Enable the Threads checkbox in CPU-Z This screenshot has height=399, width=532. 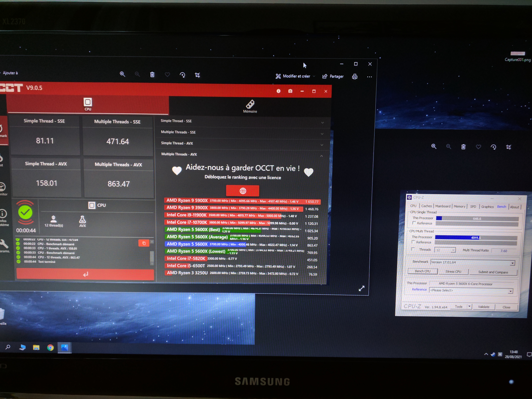tap(413, 249)
